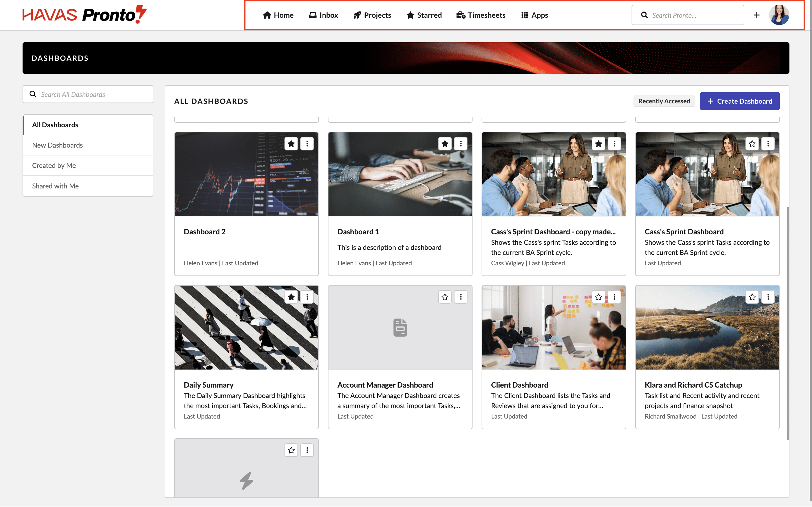Image resolution: width=812 pixels, height=507 pixels.
Task: Click the plus icon beside the search bar
Action: (756, 15)
